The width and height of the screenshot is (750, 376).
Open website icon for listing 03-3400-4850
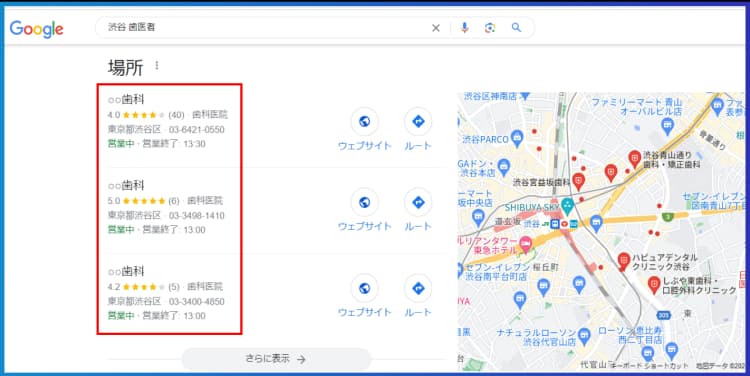(364, 288)
